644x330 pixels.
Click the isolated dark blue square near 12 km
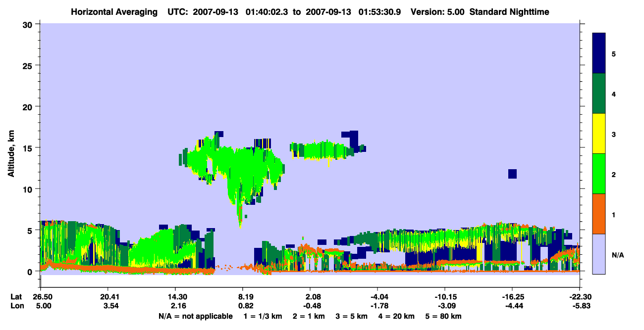512,174
